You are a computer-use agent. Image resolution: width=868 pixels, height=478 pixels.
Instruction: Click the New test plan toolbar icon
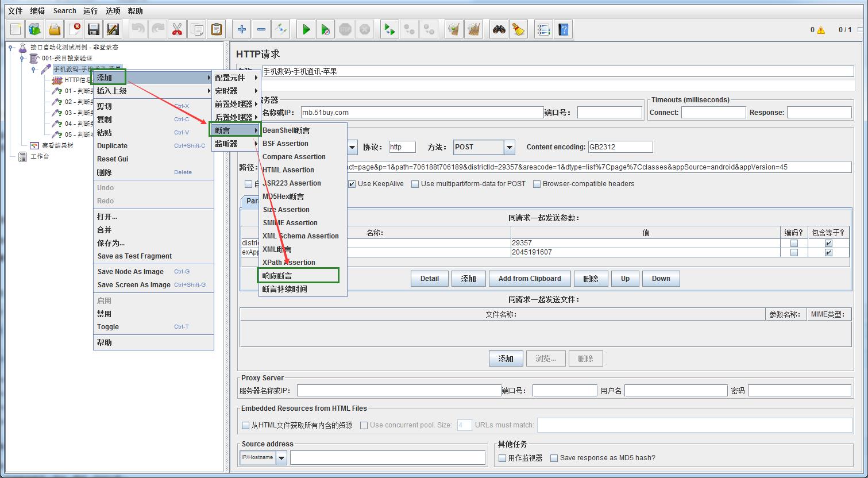16,29
